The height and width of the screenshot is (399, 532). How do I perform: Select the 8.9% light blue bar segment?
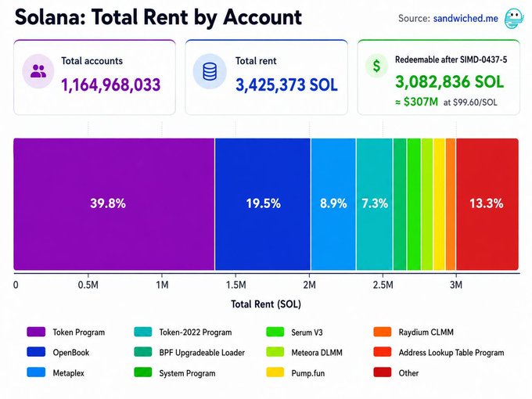(x=333, y=204)
